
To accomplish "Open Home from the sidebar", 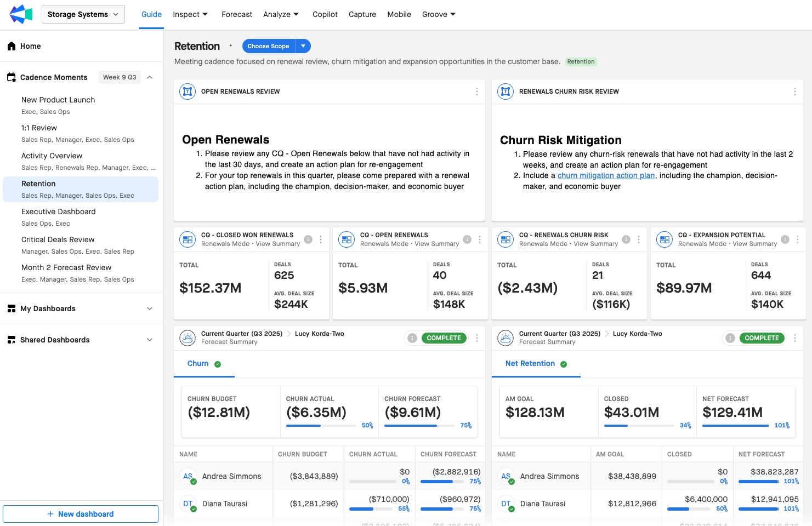I will pyautogui.click(x=31, y=46).
